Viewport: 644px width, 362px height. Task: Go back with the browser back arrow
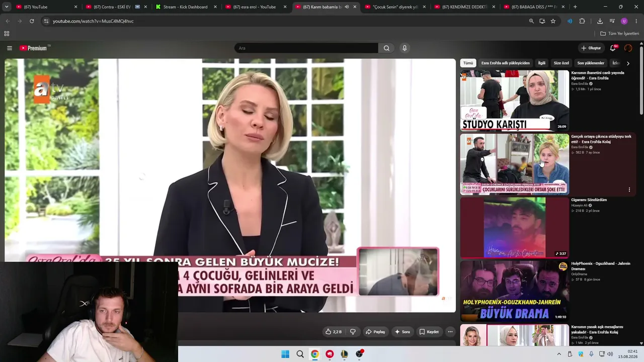point(8,21)
